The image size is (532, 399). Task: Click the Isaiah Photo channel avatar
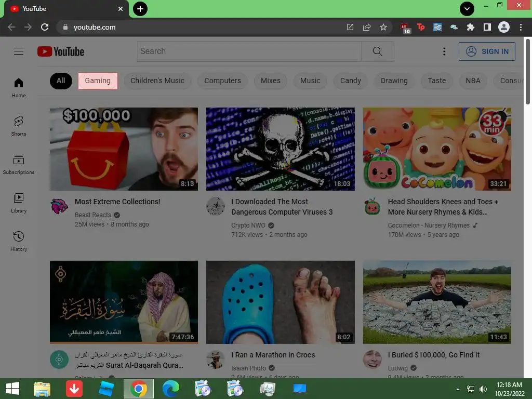[216, 360]
